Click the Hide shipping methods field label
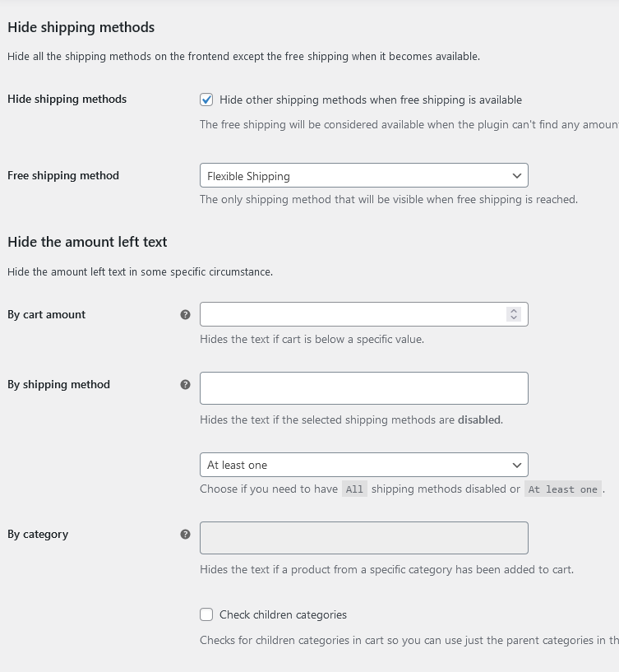Viewport: 619px width, 672px height. pos(67,99)
